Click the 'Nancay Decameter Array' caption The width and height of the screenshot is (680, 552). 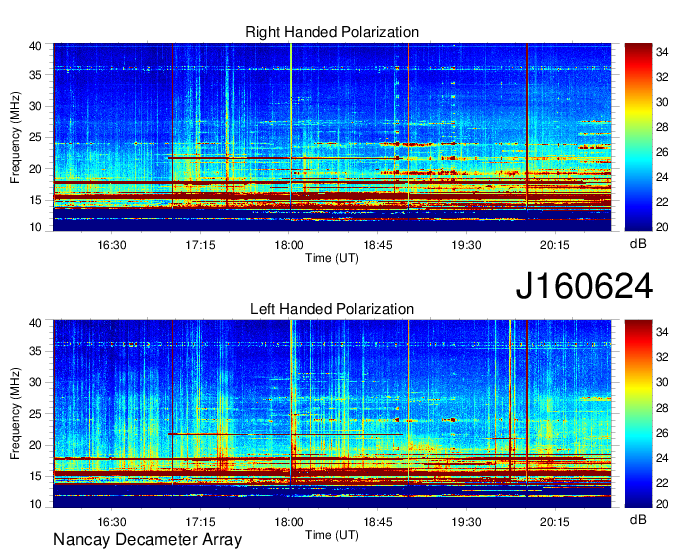147,540
